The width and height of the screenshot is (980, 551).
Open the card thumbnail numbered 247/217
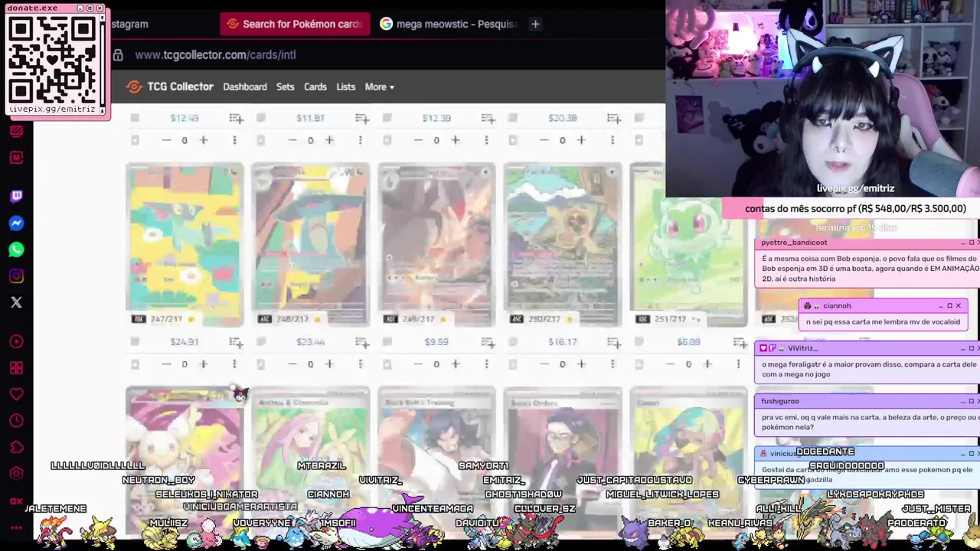point(185,245)
